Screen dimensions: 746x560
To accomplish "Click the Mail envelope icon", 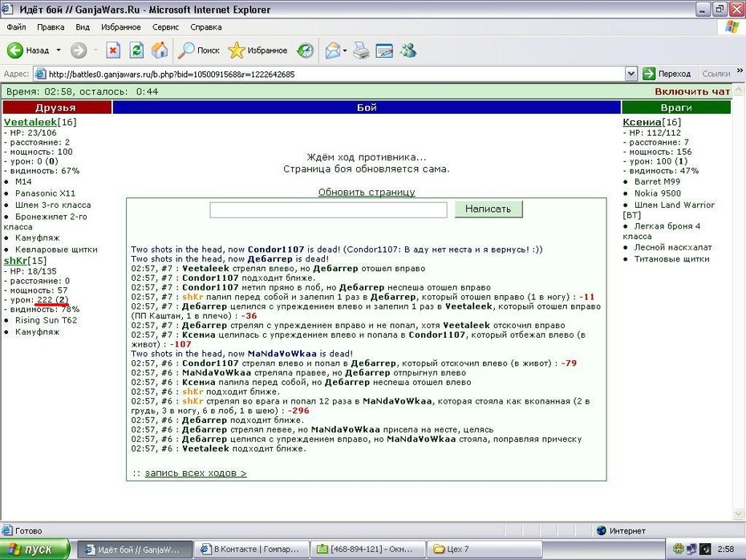I will pyautogui.click(x=333, y=50).
